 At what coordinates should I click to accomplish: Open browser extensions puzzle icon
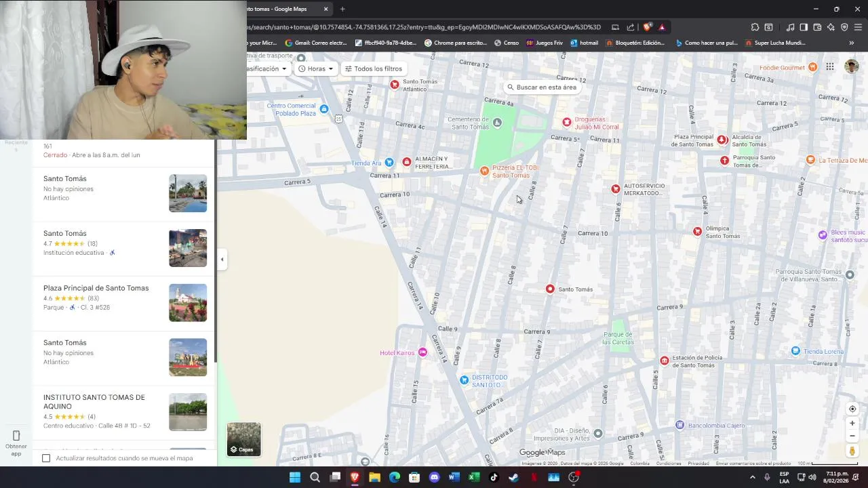[x=755, y=27]
